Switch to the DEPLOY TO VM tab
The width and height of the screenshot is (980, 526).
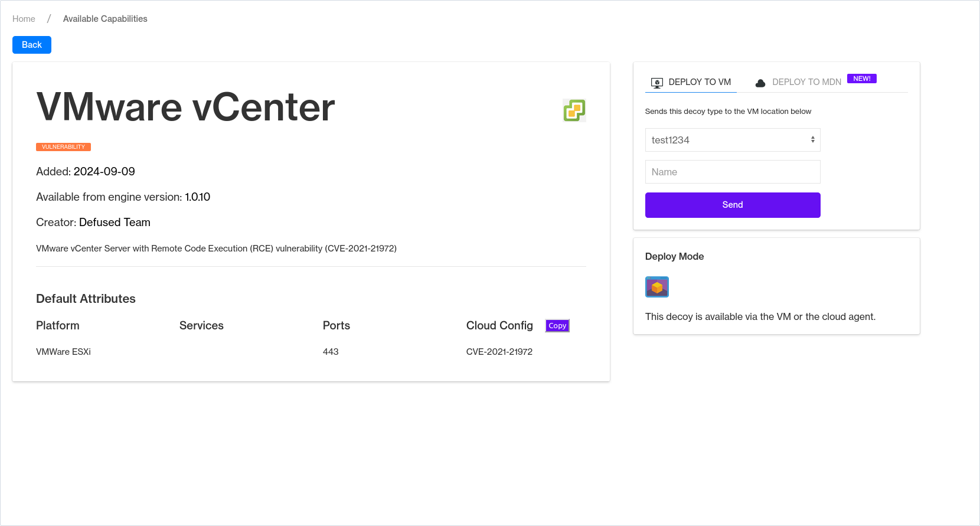691,82
